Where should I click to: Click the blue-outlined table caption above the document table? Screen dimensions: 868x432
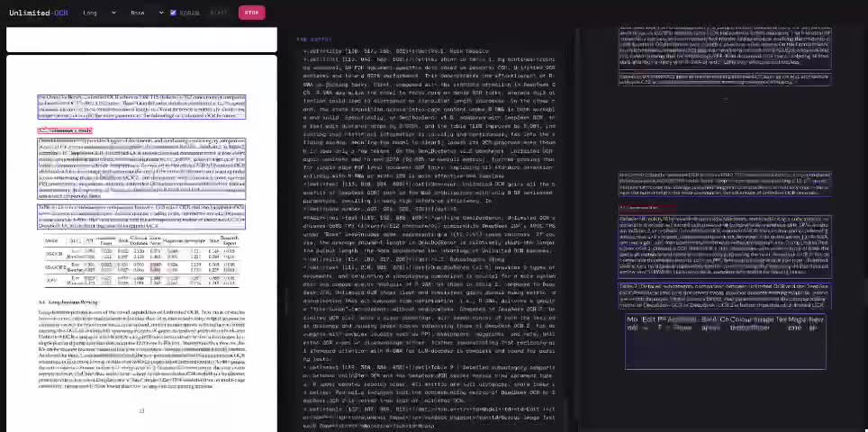click(141, 217)
